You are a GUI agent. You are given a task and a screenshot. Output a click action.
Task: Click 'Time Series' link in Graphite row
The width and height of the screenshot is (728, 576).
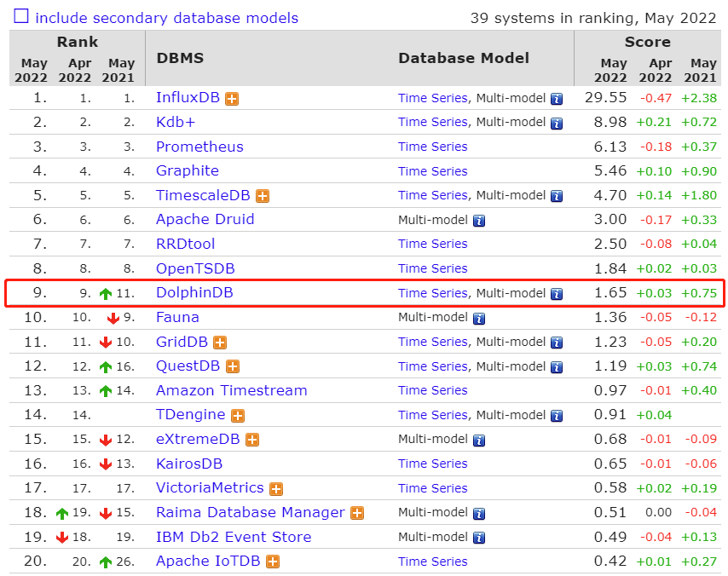click(433, 171)
